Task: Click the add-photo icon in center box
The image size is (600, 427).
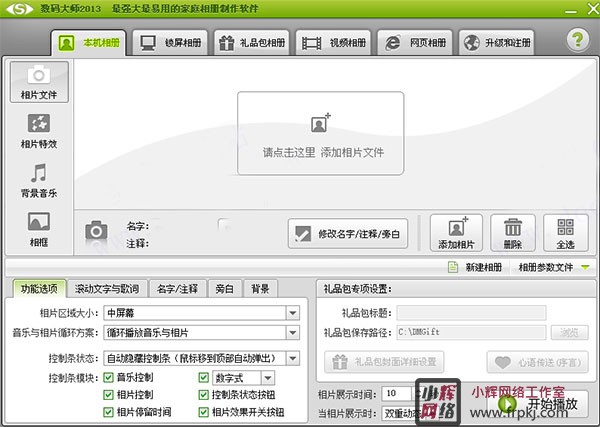Action: coord(320,122)
